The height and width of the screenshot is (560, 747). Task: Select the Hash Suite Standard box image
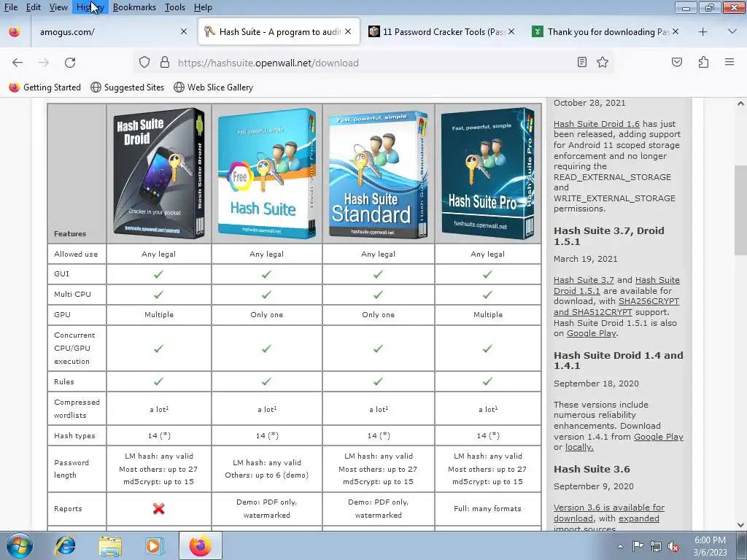click(379, 174)
